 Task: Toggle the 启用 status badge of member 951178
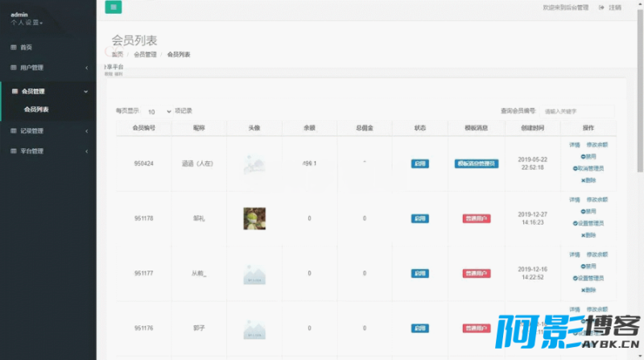419,218
